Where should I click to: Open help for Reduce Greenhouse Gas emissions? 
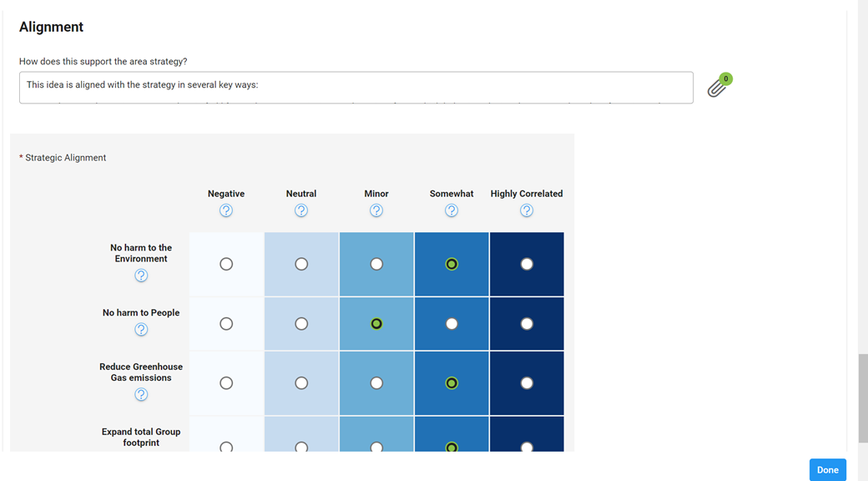141,394
